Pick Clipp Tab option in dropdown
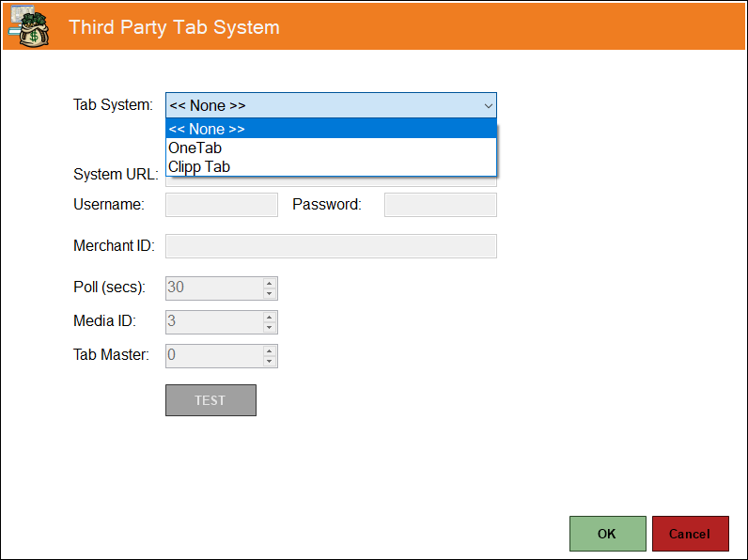748x560 pixels. coord(331,166)
